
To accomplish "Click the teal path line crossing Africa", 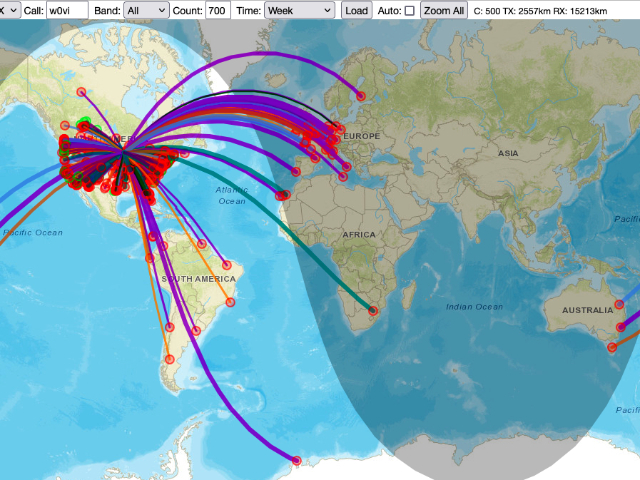I will click(330, 262).
